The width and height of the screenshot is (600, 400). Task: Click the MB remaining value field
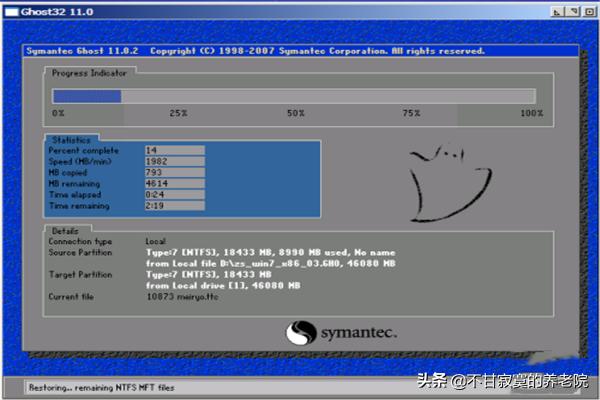pos(175,183)
